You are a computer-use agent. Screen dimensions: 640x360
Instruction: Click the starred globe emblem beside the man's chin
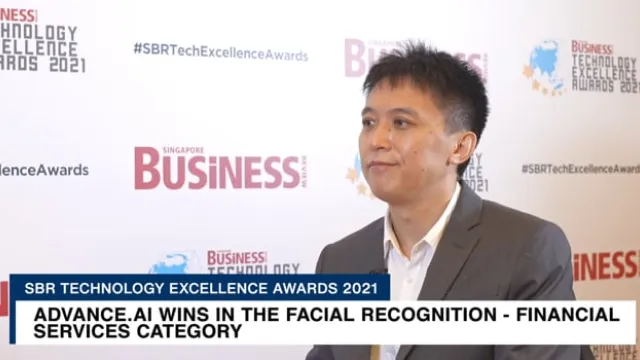click(357, 175)
